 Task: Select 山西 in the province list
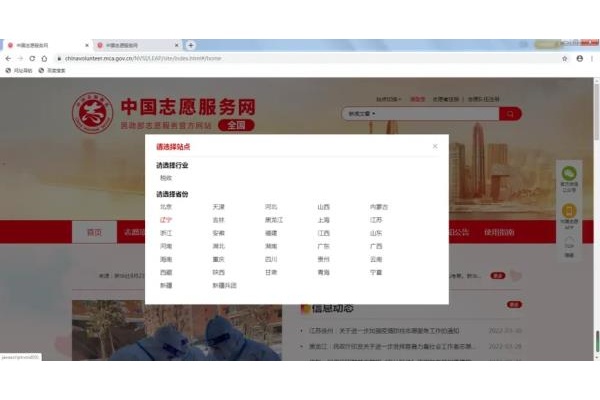click(x=323, y=207)
